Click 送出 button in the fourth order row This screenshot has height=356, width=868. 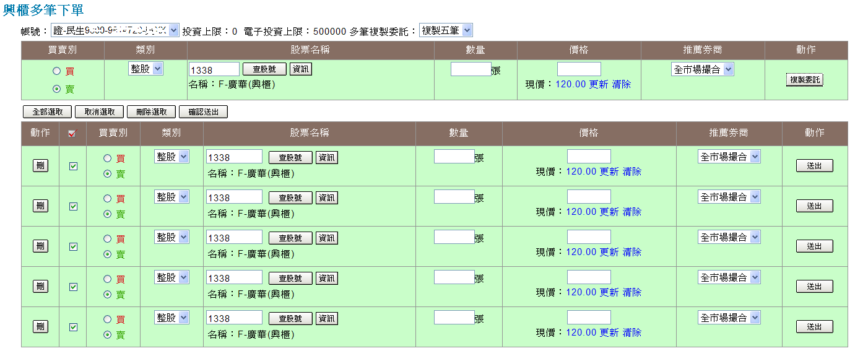pos(814,287)
